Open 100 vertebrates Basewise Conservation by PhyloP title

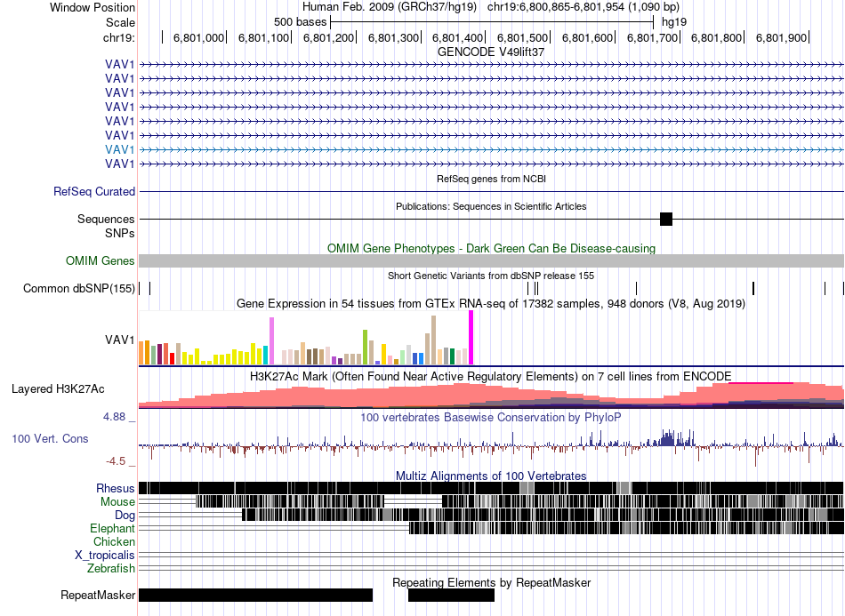click(491, 417)
